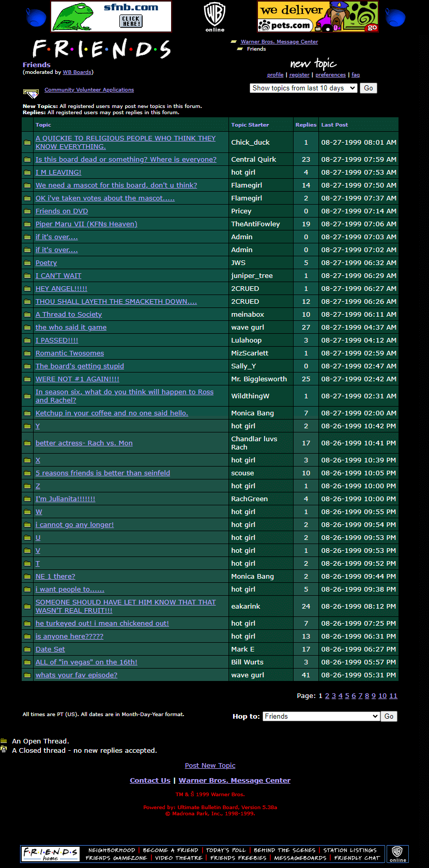Click the folder icon for 'HEY ANGEL!!!!!'
This screenshot has width=429, height=868.
[27, 289]
